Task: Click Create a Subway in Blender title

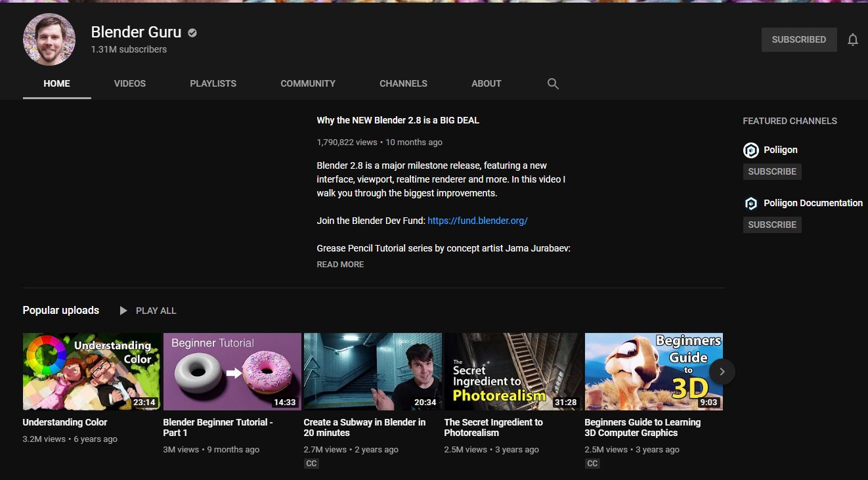Action: point(364,427)
